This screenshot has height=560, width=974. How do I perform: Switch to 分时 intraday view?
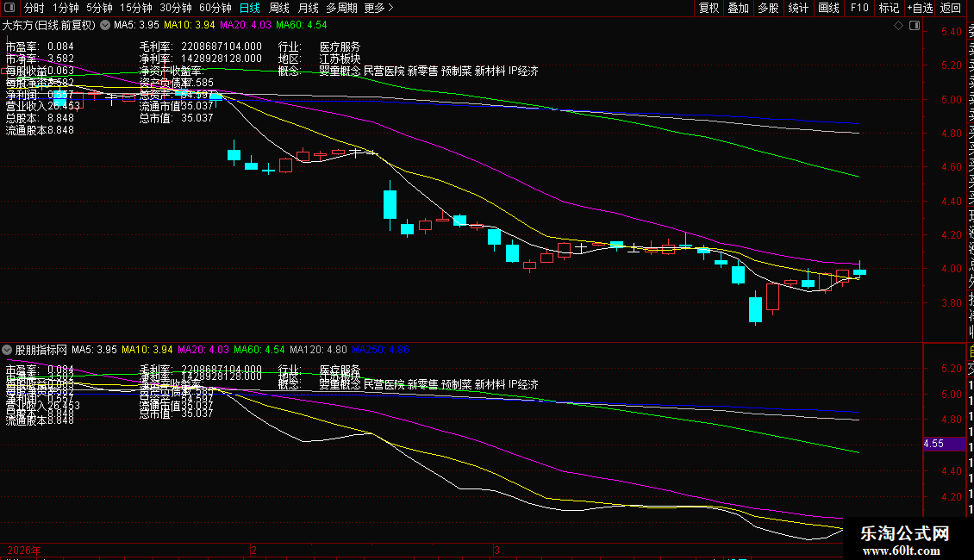tap(34, 9)
